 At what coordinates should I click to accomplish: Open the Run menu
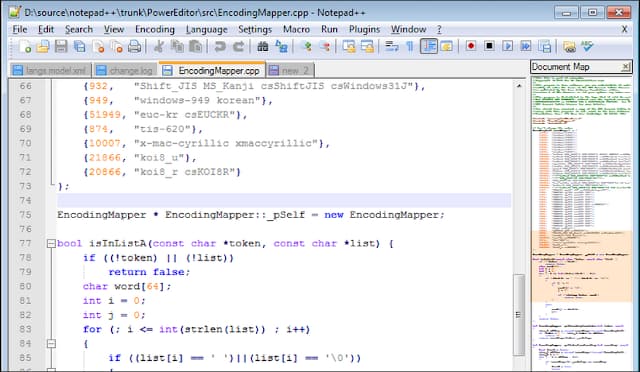329,29
